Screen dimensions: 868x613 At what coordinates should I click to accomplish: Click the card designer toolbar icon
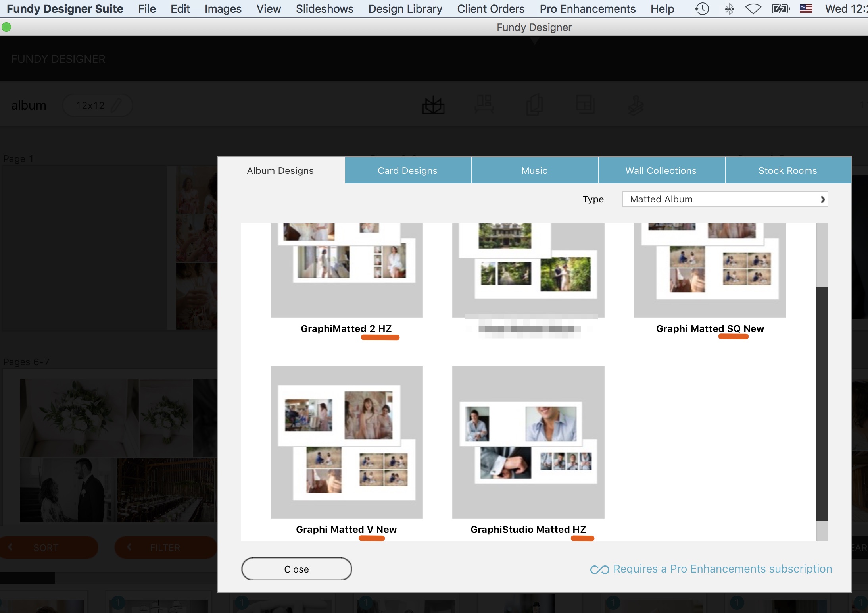click(534, 105)
